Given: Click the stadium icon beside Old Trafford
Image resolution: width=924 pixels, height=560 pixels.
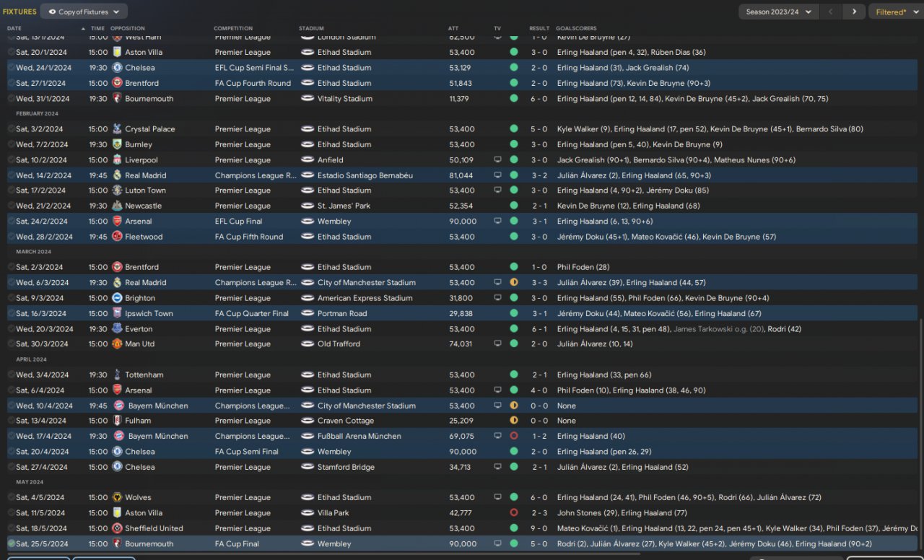Looking at the screenshot, I should click(307, 344).
